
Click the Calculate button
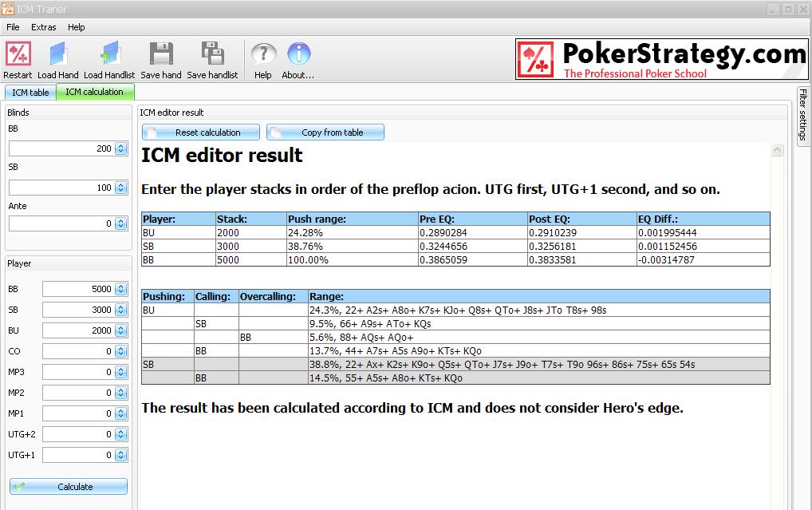tap(69, 487)
